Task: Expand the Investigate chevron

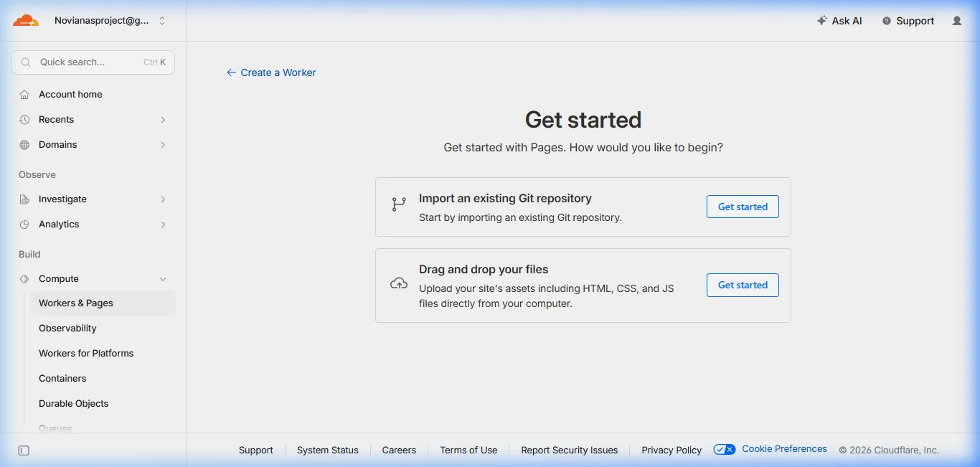Action: click(163, 199)
